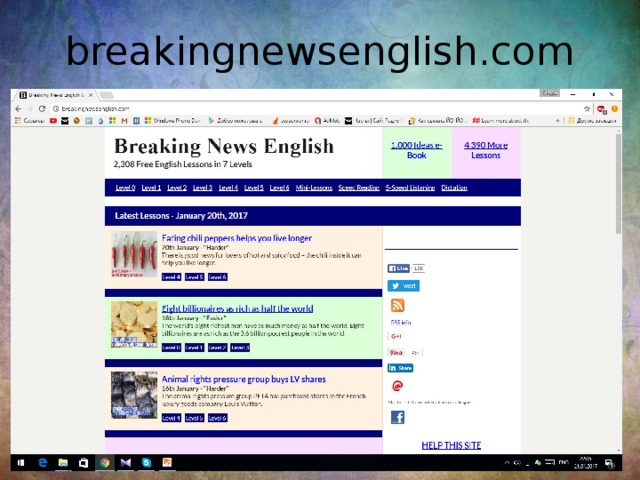This screenshot has width=640, height=480.
Task: Open Level 2 in navigation bar
Action: (x=177, y=188)
